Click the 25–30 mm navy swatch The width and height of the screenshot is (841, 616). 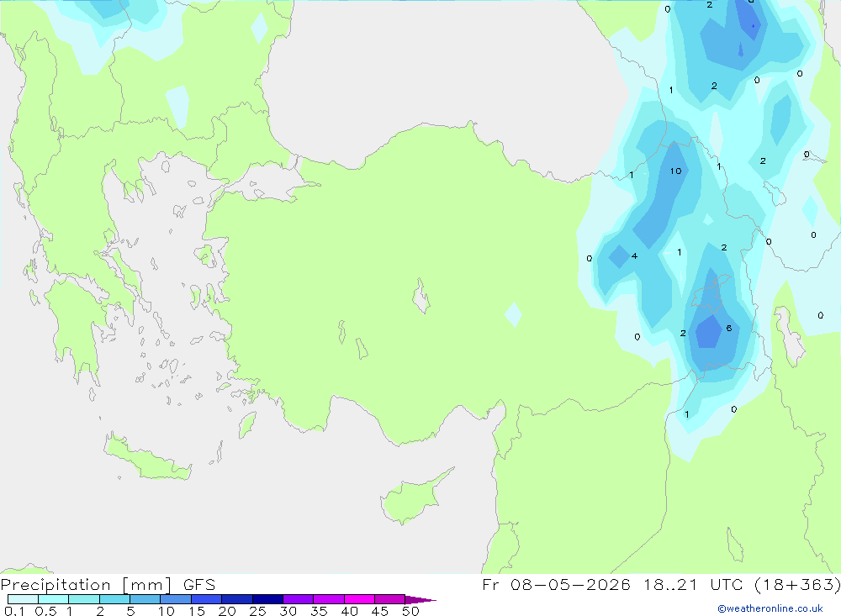pyautogui.click(x=267, y=599)
